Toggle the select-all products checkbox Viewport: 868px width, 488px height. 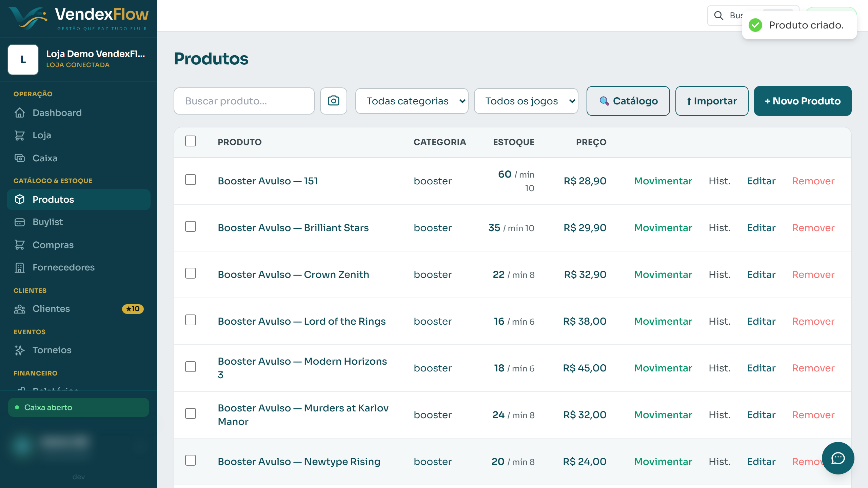coord(191,141)
